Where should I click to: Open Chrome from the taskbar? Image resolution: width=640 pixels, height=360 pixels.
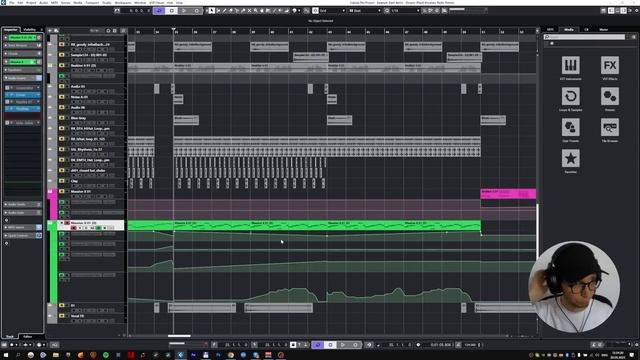point(231,355)
